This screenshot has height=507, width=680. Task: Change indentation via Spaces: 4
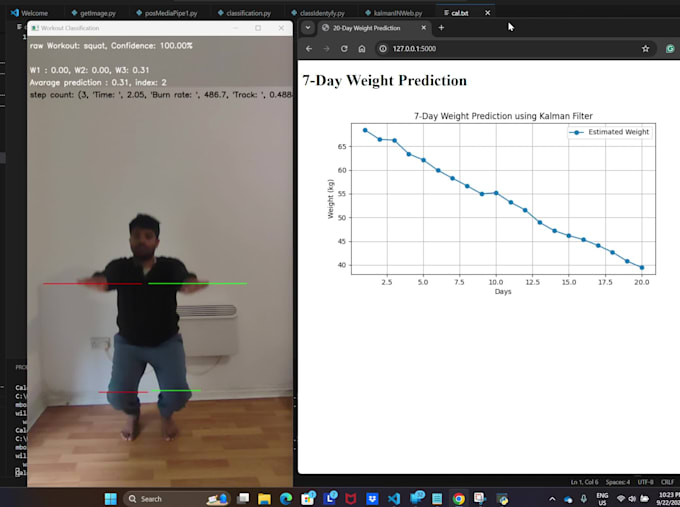618,482
